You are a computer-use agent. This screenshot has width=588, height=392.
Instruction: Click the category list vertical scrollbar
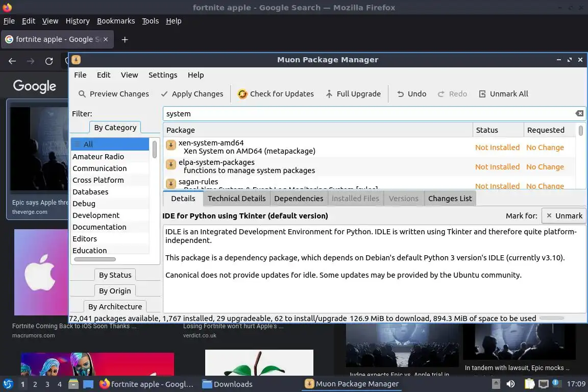click(155, 150)
